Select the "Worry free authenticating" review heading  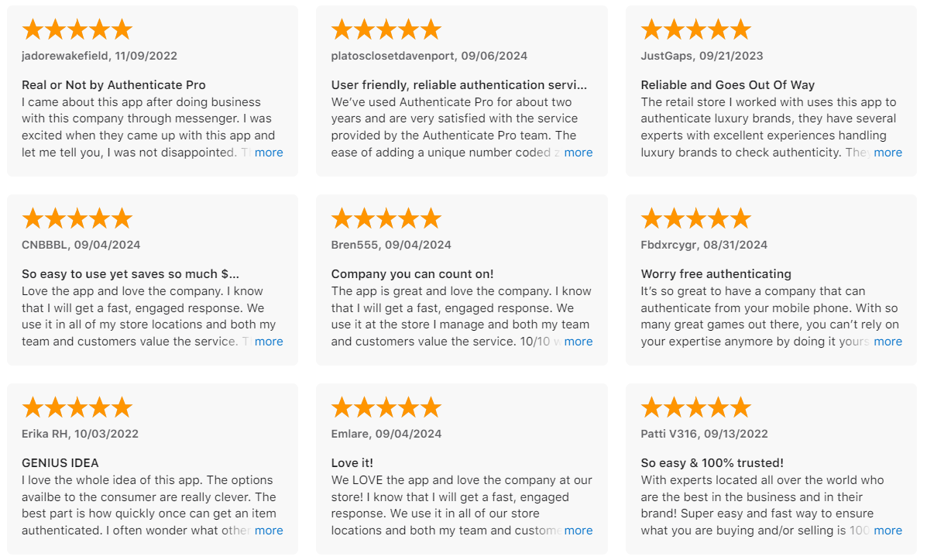[716, 274]
